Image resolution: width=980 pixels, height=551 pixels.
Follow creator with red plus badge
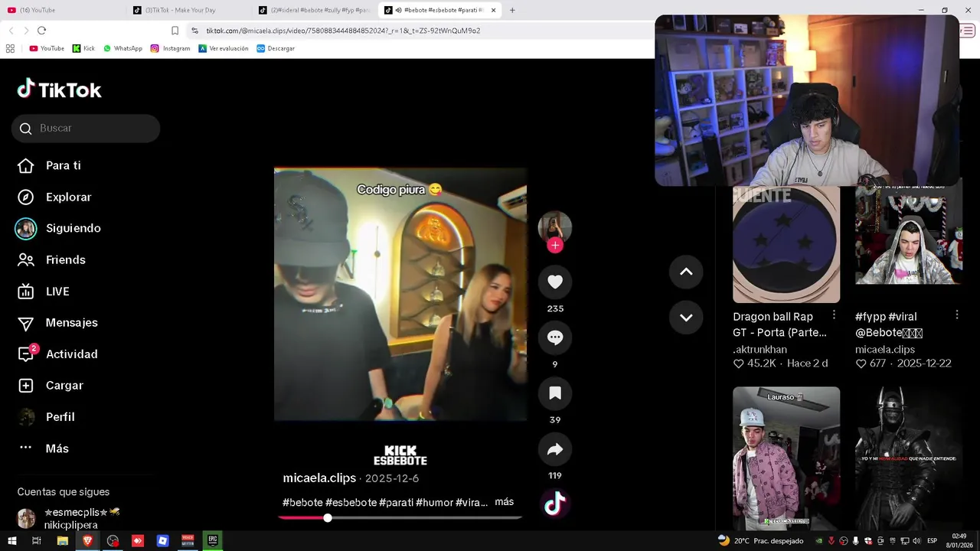(555, 245)
